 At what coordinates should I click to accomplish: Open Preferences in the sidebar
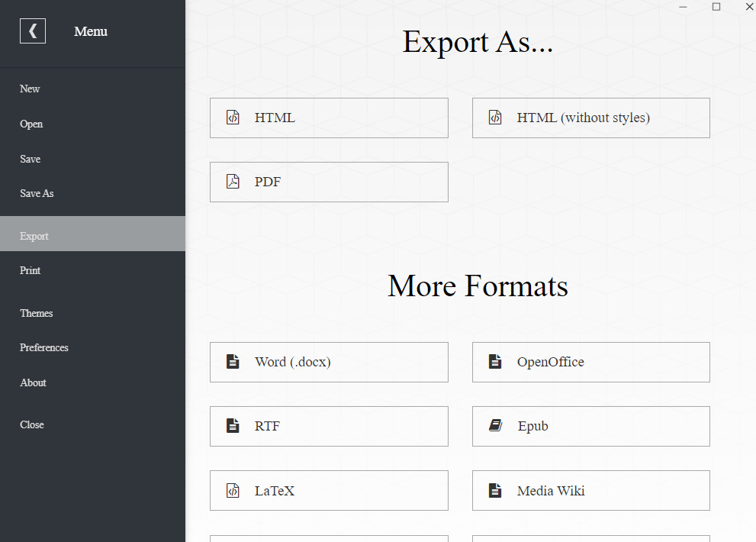[x=92, y=347]
